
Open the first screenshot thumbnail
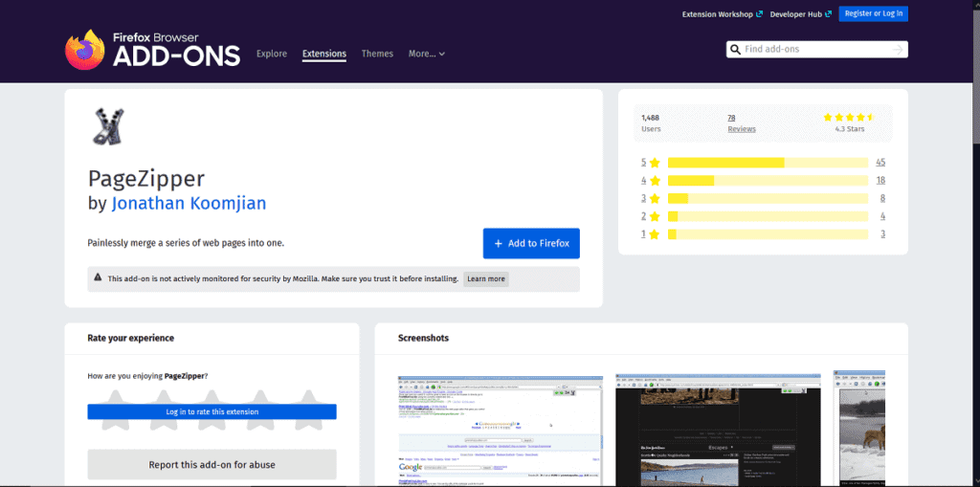tap(501, 431)
